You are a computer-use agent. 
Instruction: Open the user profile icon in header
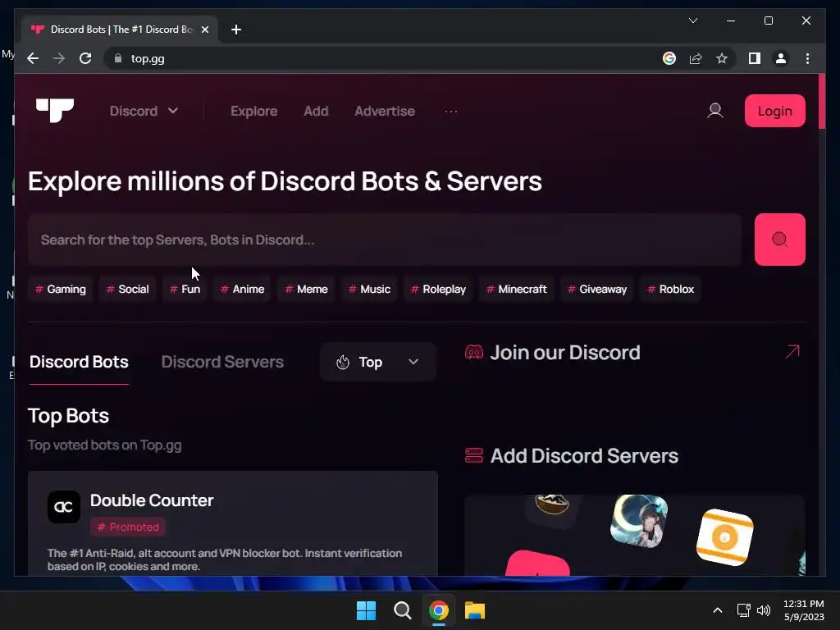click(714, 111)
